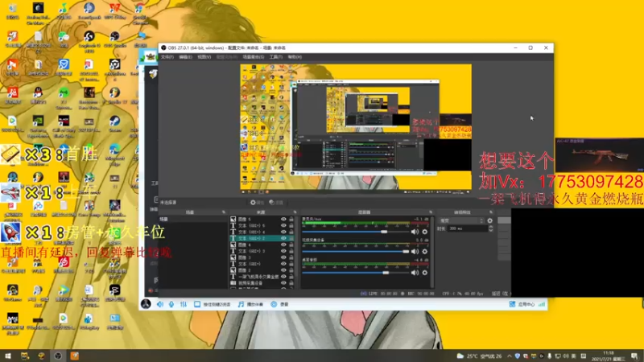
Task: Toggle visibility of 图像 4 source
Action: click(x=283, y=245)
